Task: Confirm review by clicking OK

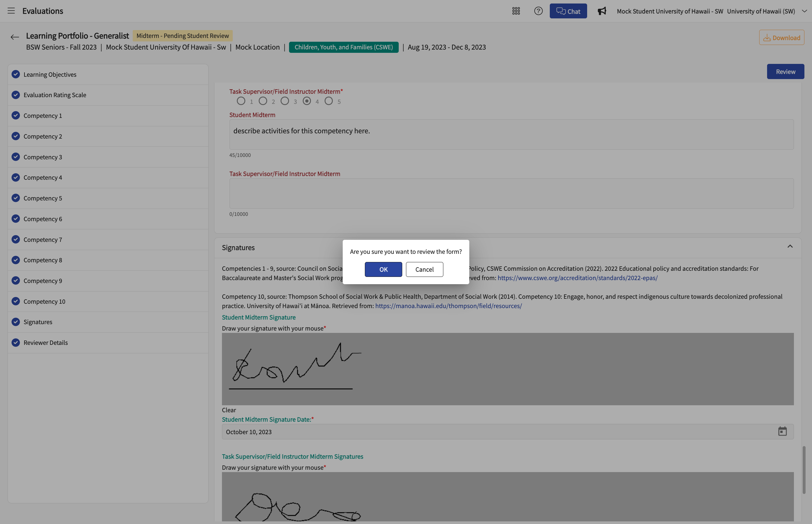Action: pyautogui.click(x=383, y=270)
